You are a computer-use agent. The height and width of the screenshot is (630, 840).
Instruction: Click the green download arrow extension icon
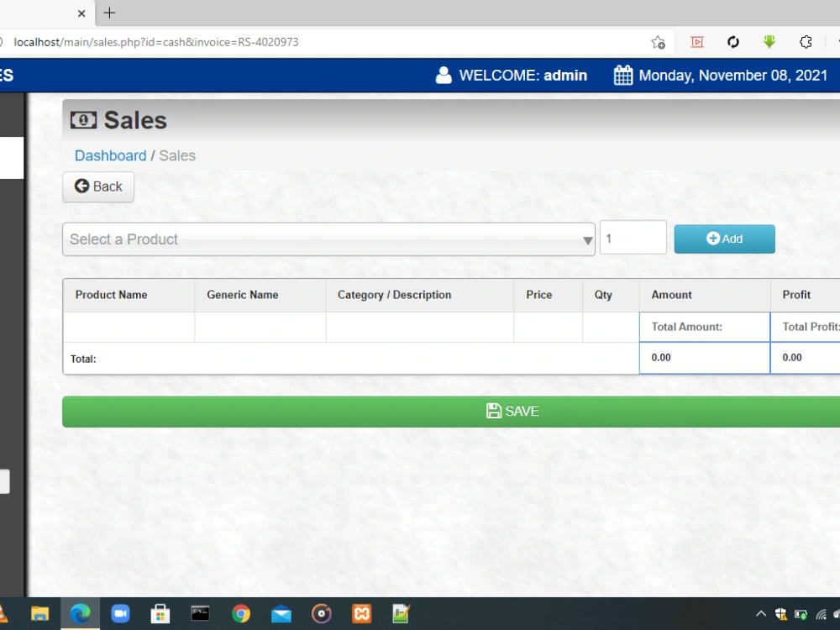(769, 41)
